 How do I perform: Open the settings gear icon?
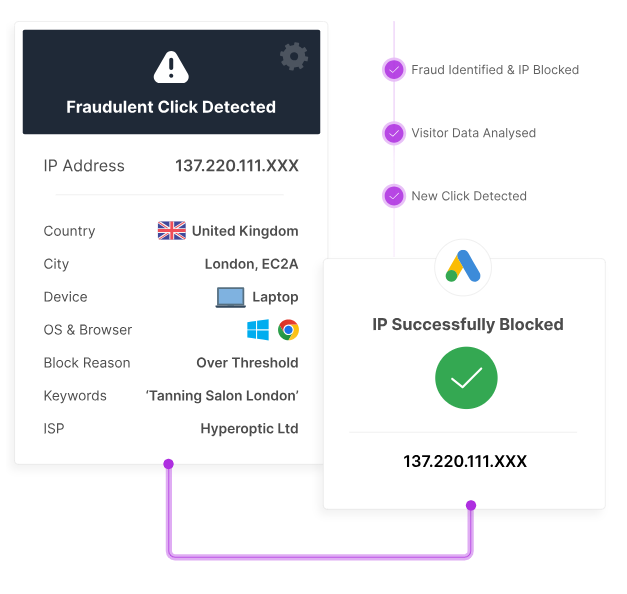[294, 56]
